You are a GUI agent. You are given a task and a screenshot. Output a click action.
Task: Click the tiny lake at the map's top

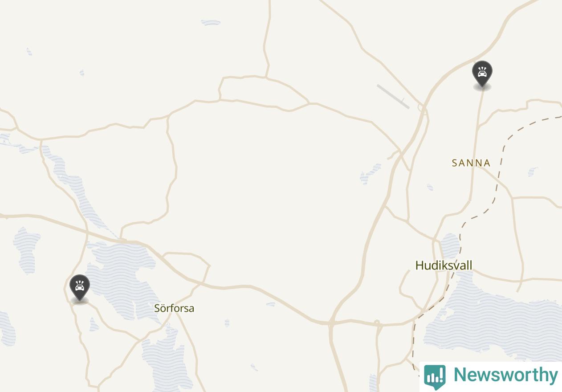[211, 22]
